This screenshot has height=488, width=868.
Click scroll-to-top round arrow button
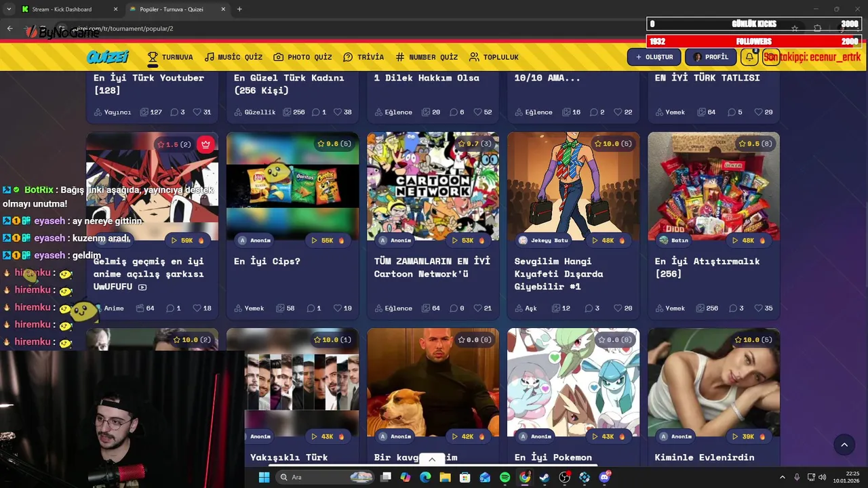coord(844,445)
